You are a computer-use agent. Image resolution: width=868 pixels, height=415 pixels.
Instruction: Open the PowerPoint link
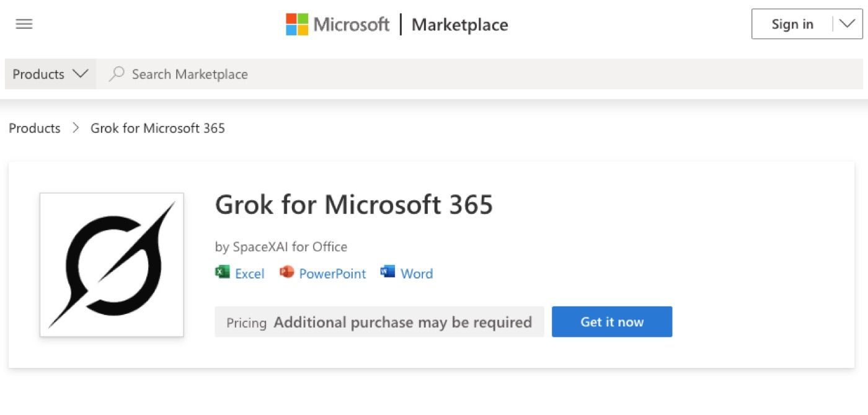pyautogui.click(x=332, y=274)
